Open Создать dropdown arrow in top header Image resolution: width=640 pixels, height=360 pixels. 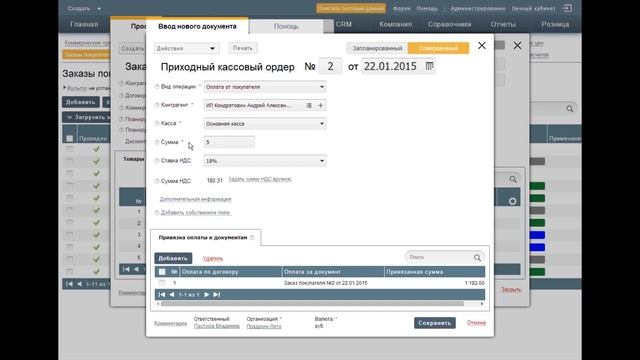[99, 9]
